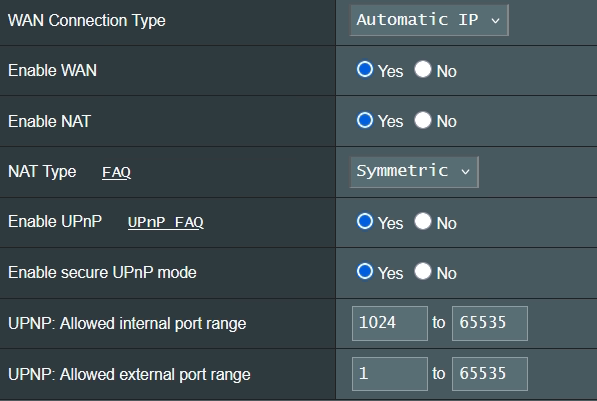This screenshot has width=597, height=401.
Task: Click the external port range end field
Action: click(490, 374)
